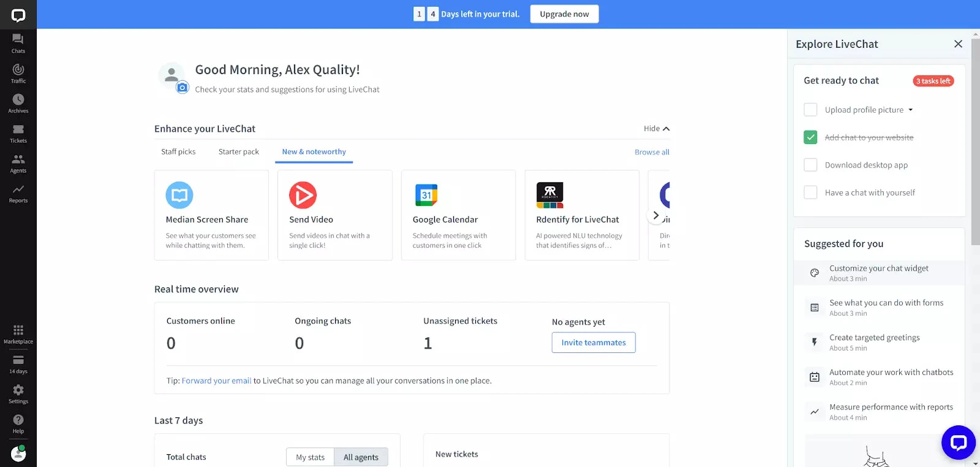
Task: Click the Good Morning, Alex Quality! heading
Action: click(x=277, y=70)
